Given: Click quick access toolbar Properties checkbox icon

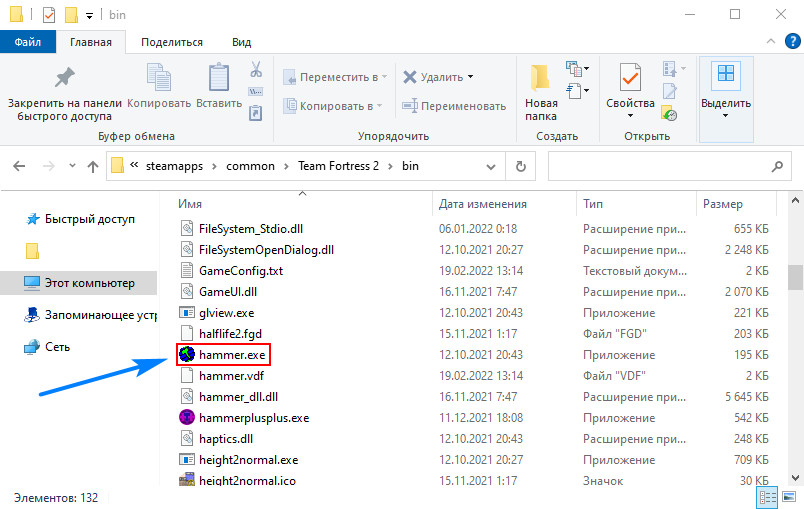Looking at the screenshot, I should click(49, 15).
